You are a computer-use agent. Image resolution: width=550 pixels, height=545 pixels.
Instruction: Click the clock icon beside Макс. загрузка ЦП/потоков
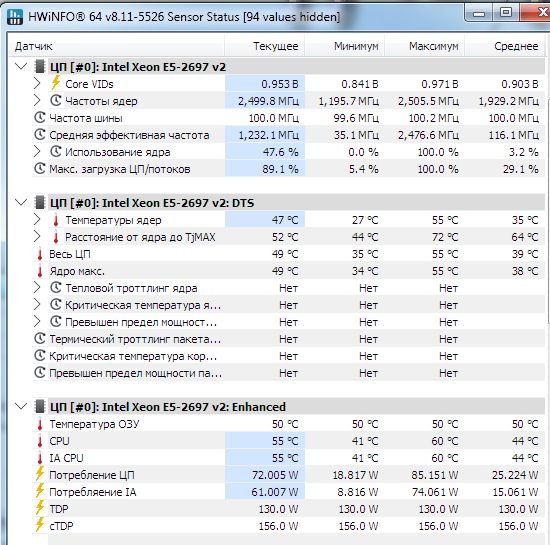[40, 169]
